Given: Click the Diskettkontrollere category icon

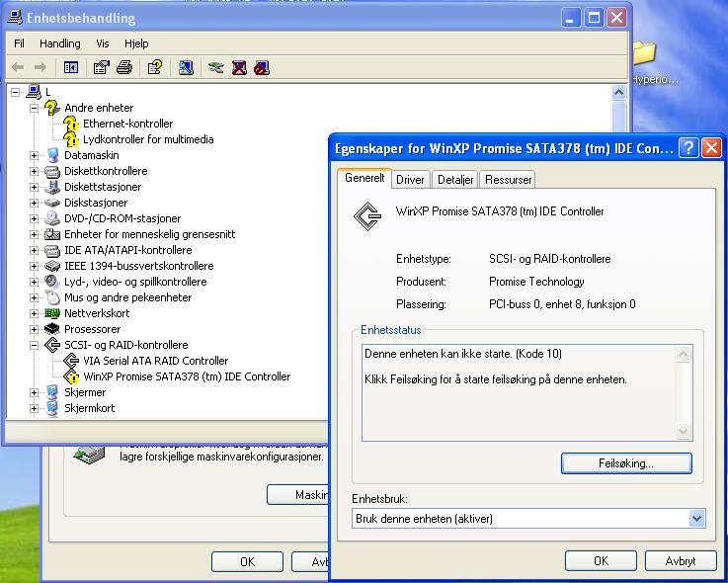Looking at the screenshot, I should [x=52, y=171].
